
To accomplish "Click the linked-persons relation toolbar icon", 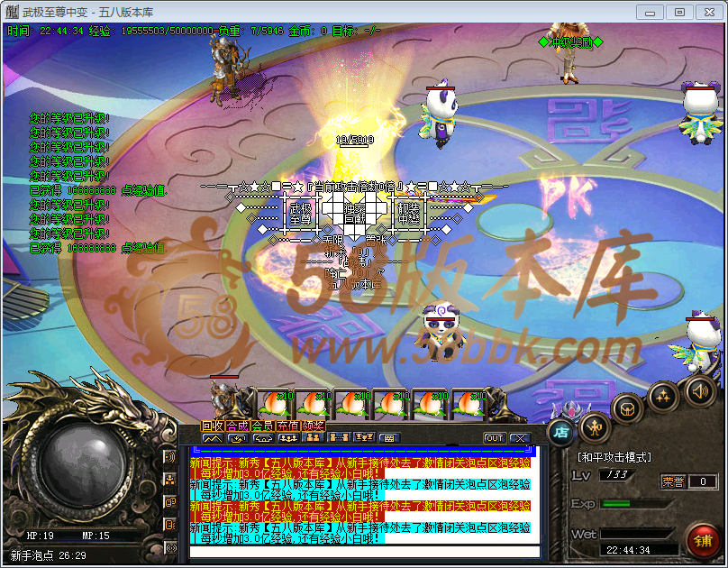I will (x=339, y=438).
